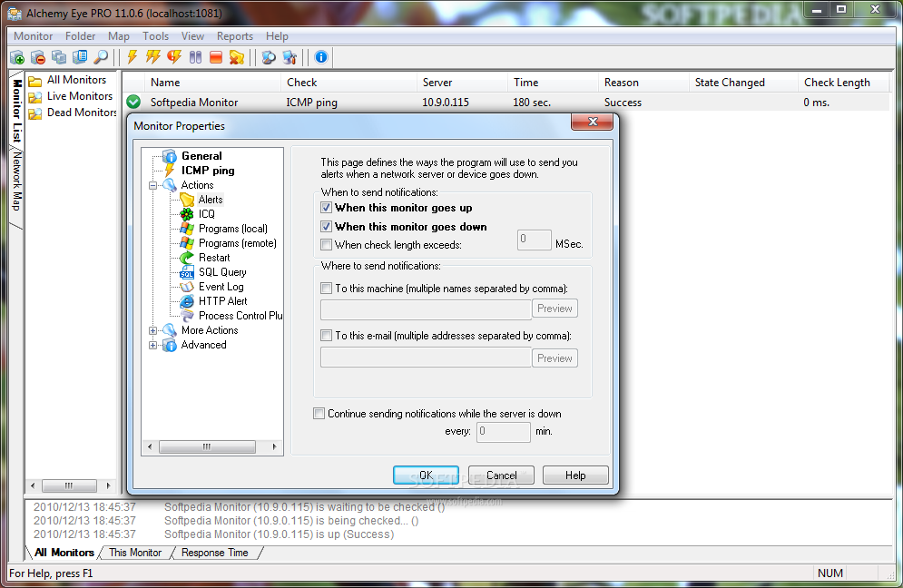Viewport: 903px width, 588px height.
Task: Click Preview next to the machine names field
Action: pos(555,309)
